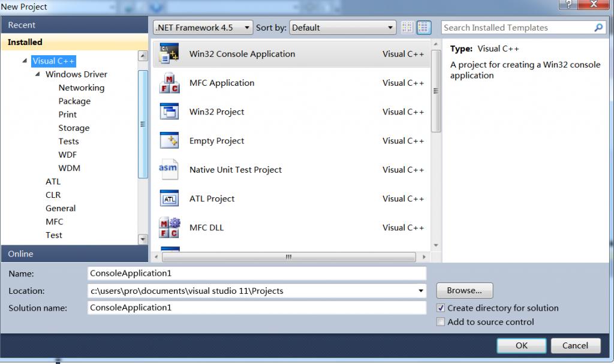Click the template list scroll right arrow
Screen dimensions: 614x364
click(424, 257)
